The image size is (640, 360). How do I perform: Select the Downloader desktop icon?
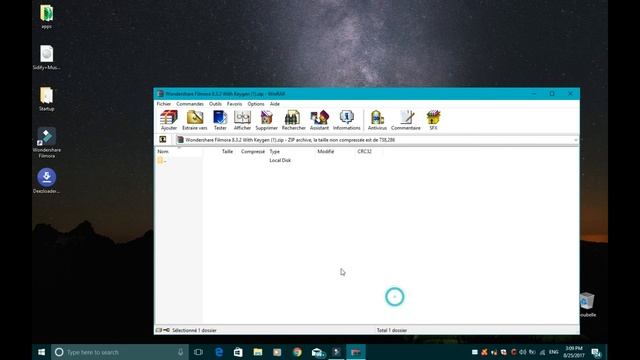tap(47, 180)
